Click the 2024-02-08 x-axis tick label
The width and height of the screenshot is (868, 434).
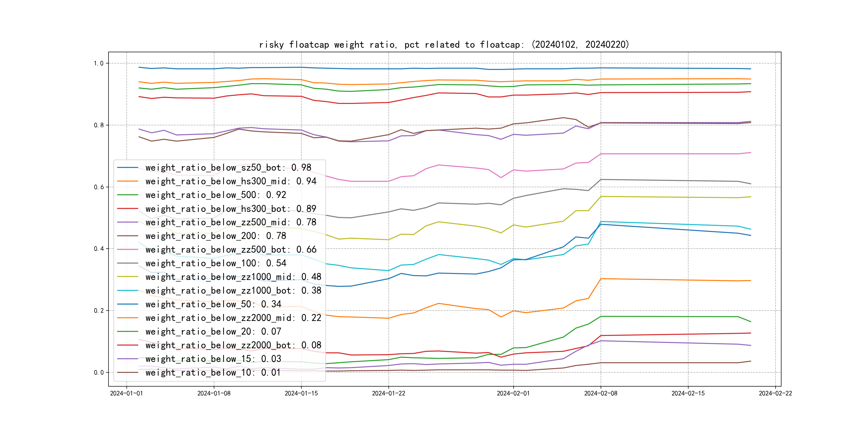[600, 393]
